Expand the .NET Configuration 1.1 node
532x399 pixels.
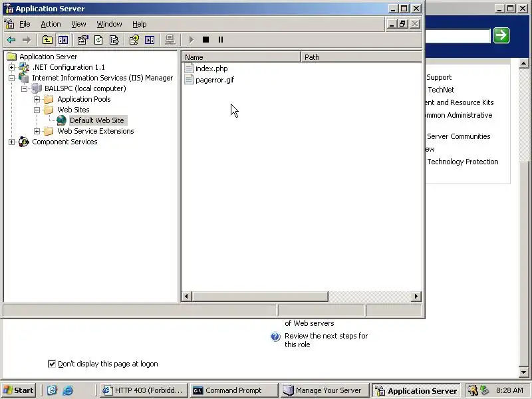click(11, 68)
